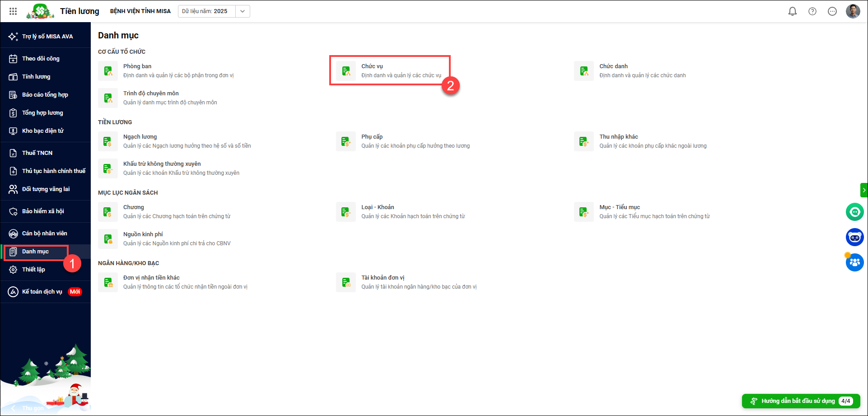The image size is (868, 416).
Task: Open the Phòng ban category icon
Action: tap(108, 71)
